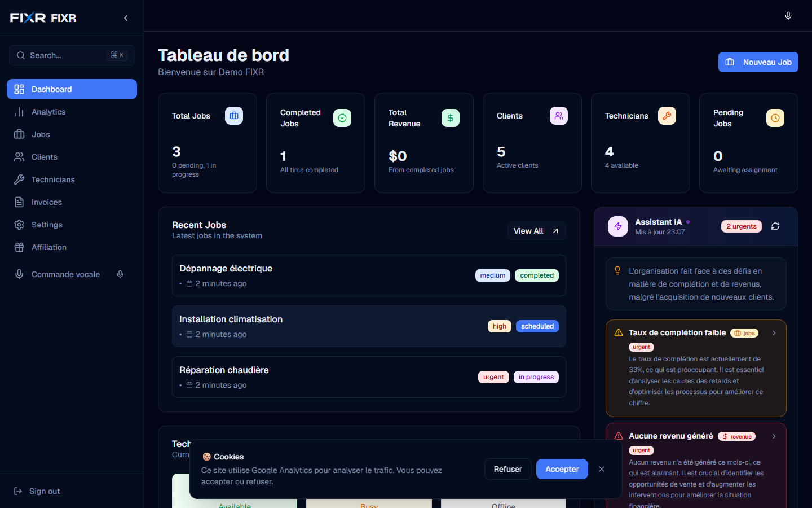
Task: Open the Réparation chaudière job row
Action: pos(369,377)
